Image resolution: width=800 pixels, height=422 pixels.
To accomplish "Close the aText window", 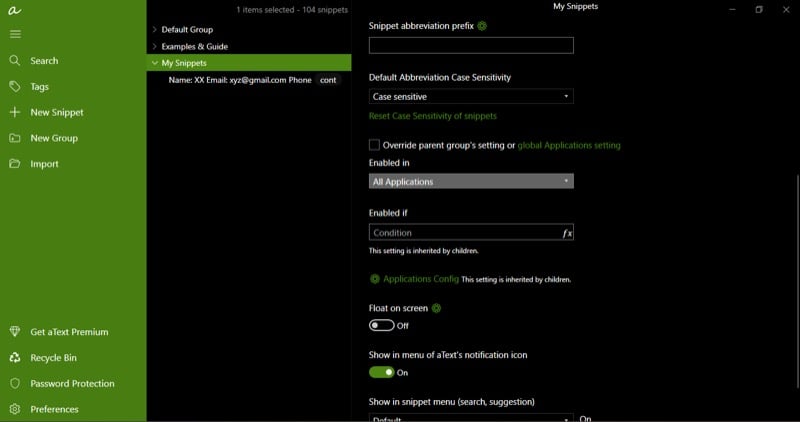I will pos(786,9).
